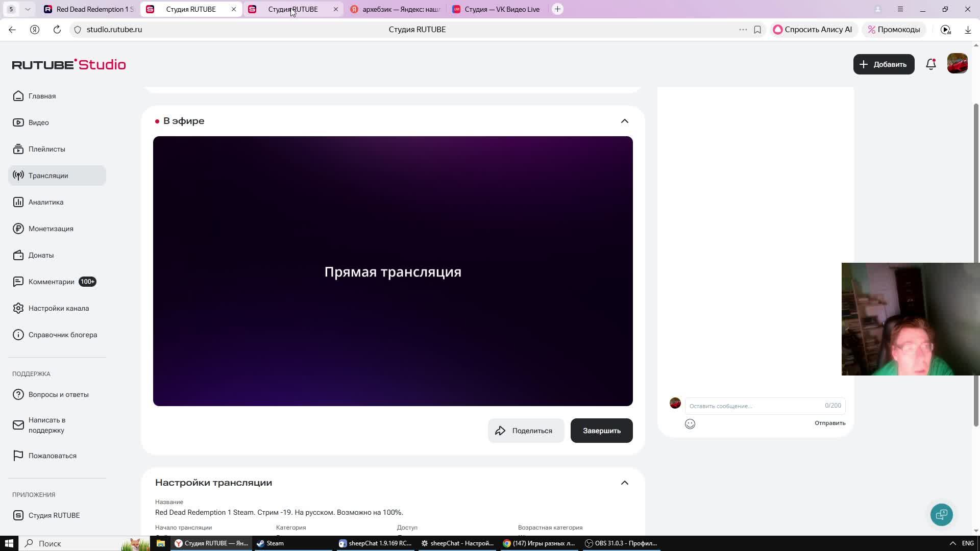Collapse the В эфире section
Viewport: 980px width, 551px height.
624,121
